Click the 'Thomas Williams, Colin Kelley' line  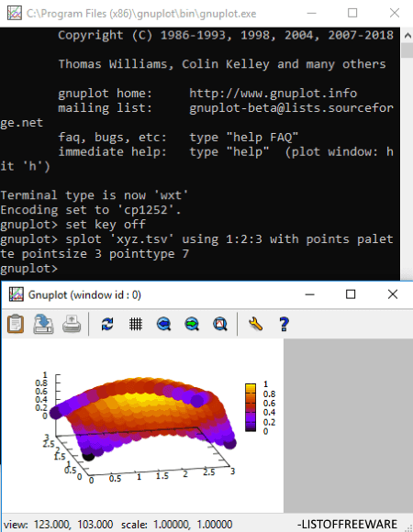pos(222,64)
